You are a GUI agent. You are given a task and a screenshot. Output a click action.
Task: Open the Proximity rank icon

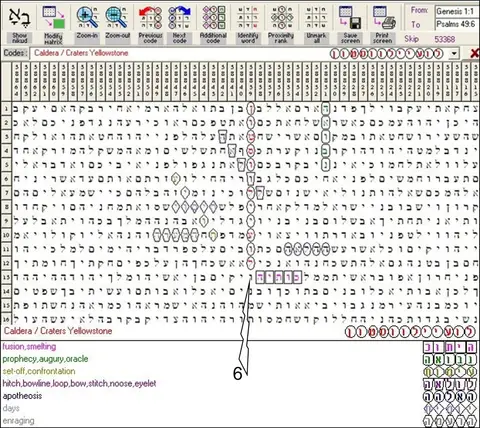[x=281, y=17]
